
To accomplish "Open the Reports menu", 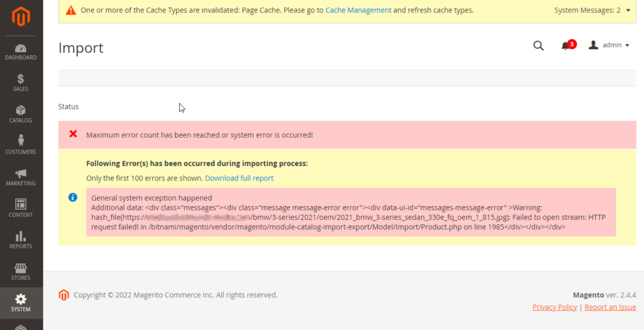I will pyautogui.click(x=21, y=239).
